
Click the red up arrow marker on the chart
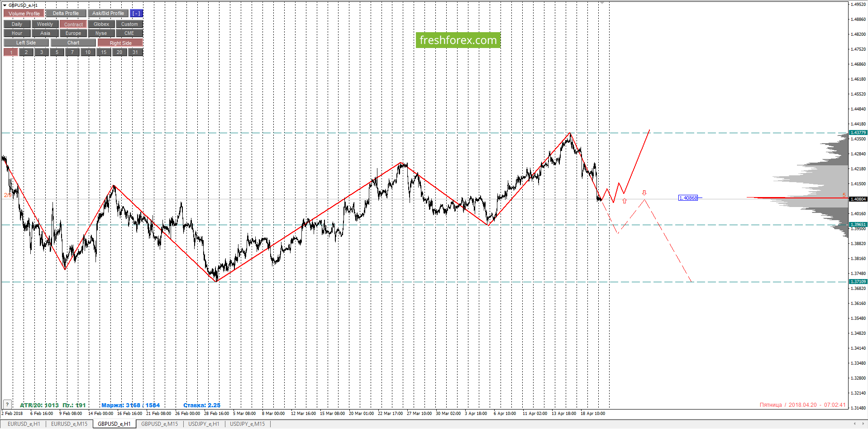click(625, 201)
